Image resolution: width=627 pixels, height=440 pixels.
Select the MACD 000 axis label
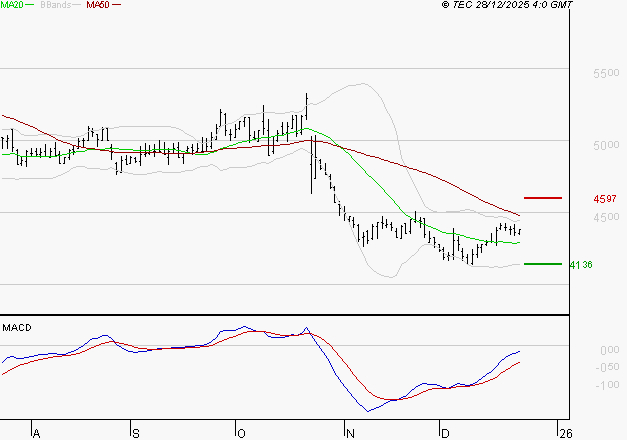pyautogui.click(x=610, y=350)
